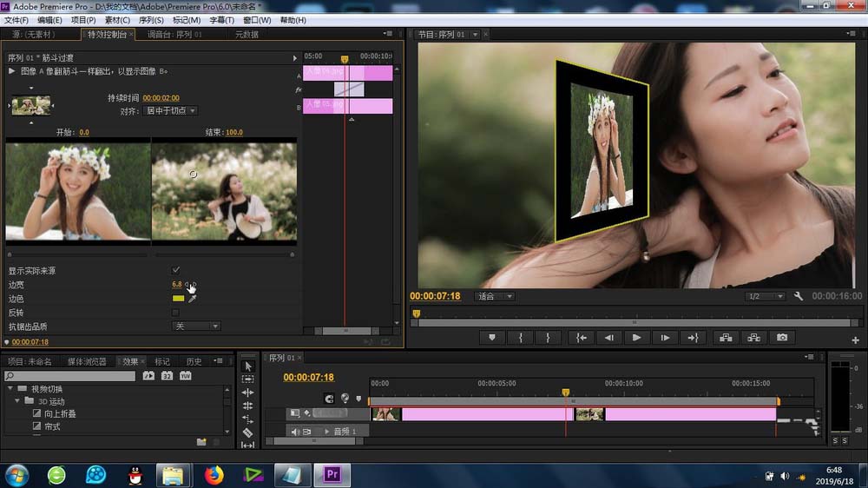Filter effects by accelerated effects icon

coord(148,376)
